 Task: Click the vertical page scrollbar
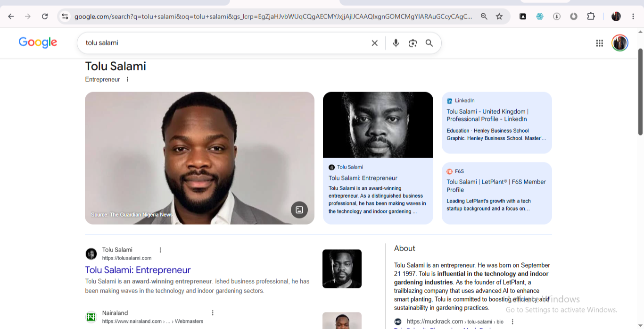click(x=640, y=92)
